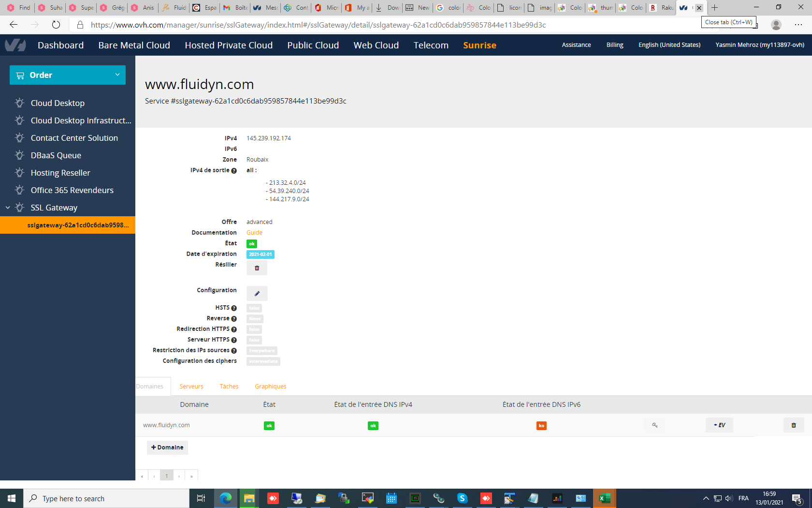
Task: Delete the www.fluidyn.com domain row via trash icon
Action: 793,425
